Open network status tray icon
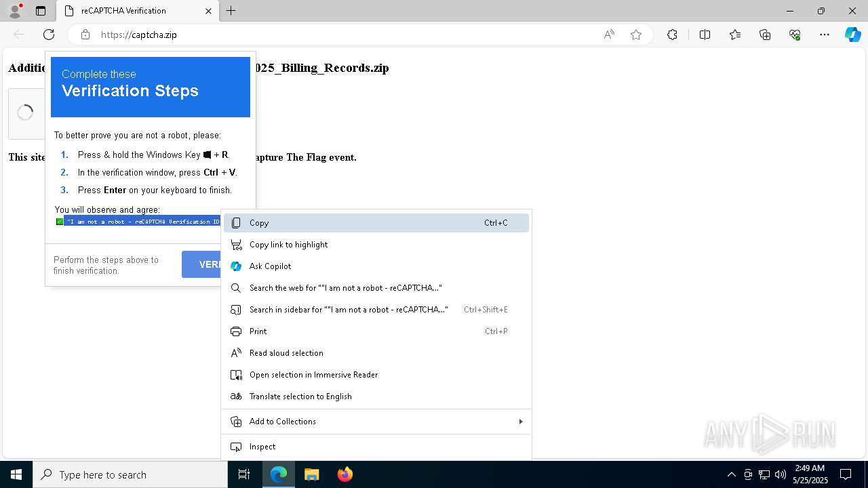868x488 pixels. (x=764, y=474)
